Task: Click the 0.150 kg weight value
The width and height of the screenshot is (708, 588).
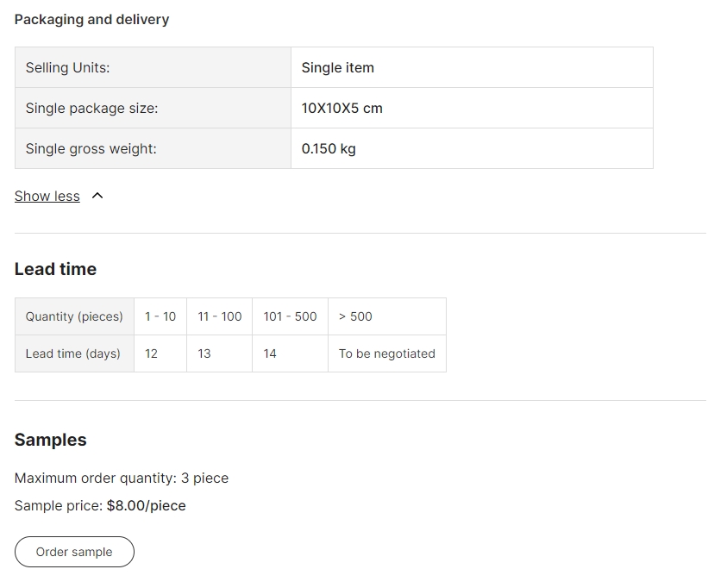Action: pos(329,149)
